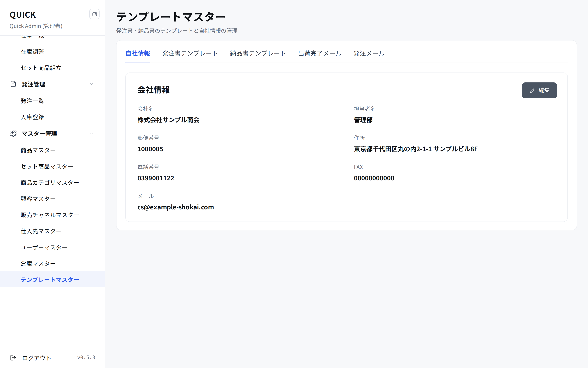Screen dimensions: 588x368
Task: Open the 発注書テンプレート tab
Action: pos(190,53)
